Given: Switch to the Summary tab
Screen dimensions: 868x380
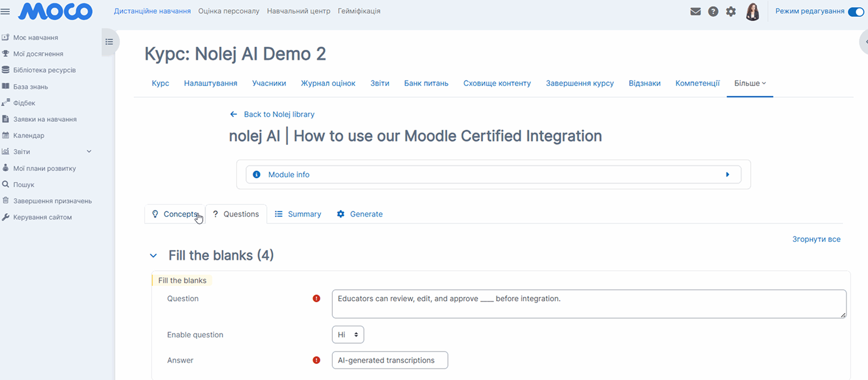Looking at the screenshot, I should pos(298,214).
